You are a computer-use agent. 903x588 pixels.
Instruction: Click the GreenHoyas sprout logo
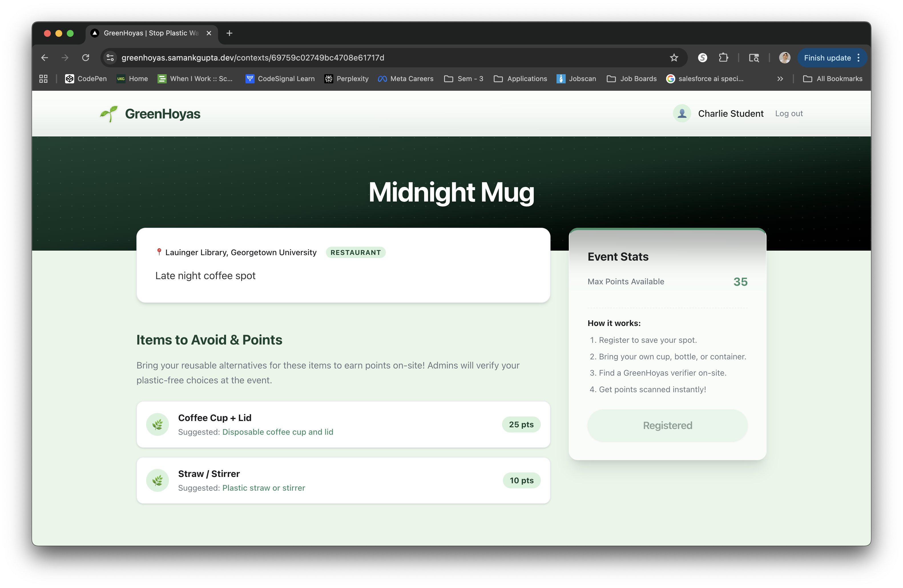pos(109,114)
